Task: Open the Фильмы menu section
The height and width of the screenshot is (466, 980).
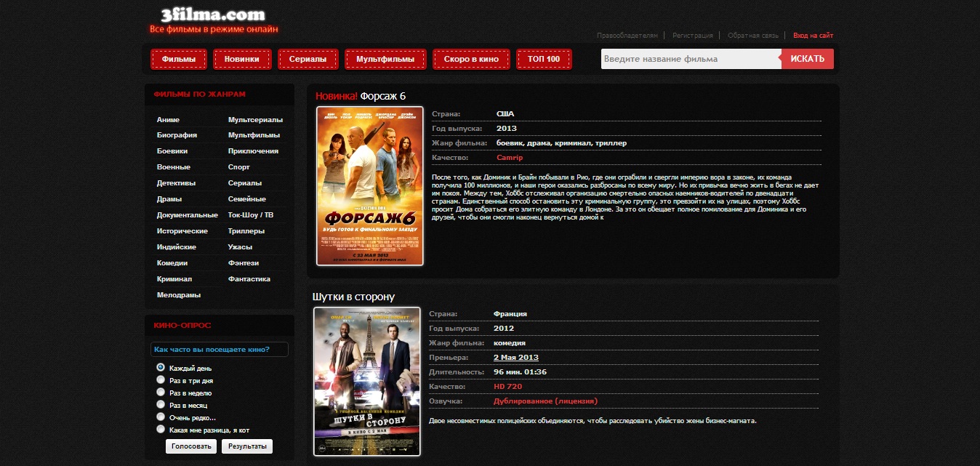Action: 179,59
